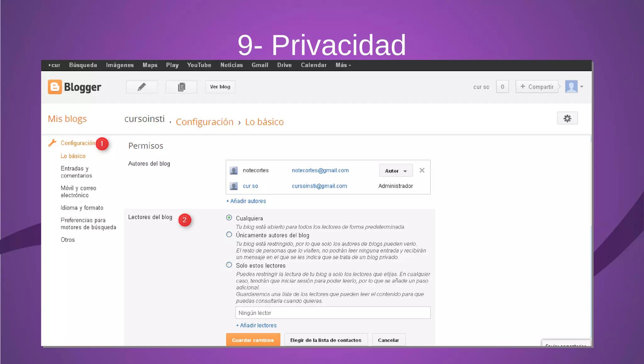This screenshot has height=364, width=644.
Task: Select Solo estos lectores option
Action: pyautogui.click(x=229, y=265)
